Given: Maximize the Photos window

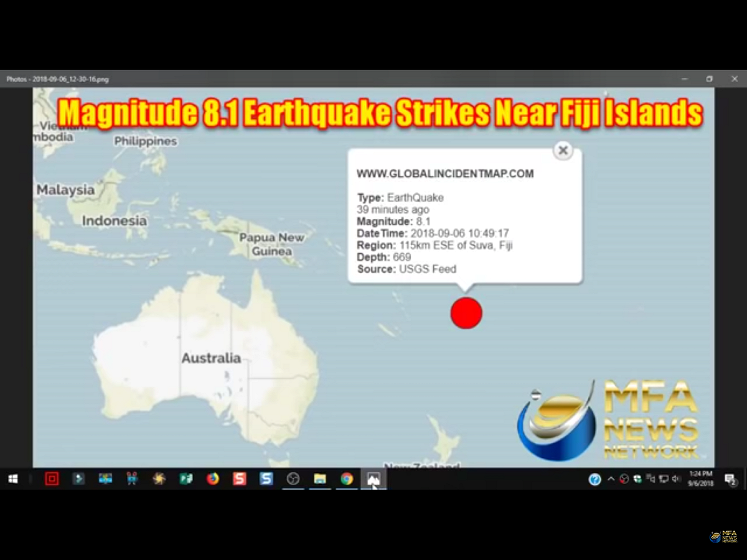Looking at the screenshot, I should (x=710, y=79).
